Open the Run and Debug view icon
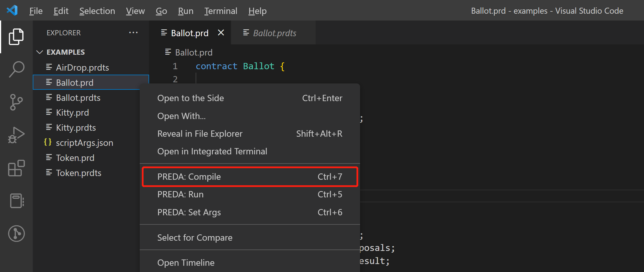 click(x=16, y=135)
